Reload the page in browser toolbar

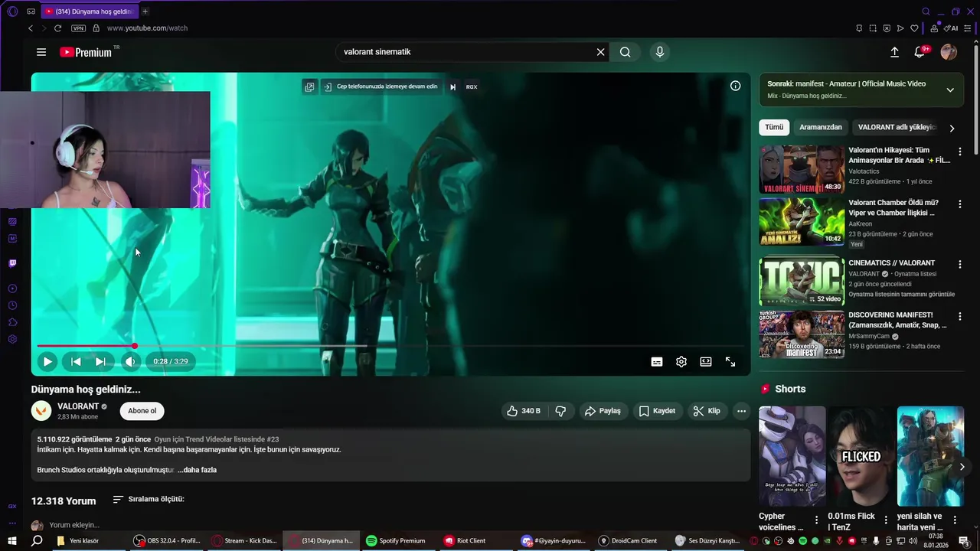[x=57, y=28]
